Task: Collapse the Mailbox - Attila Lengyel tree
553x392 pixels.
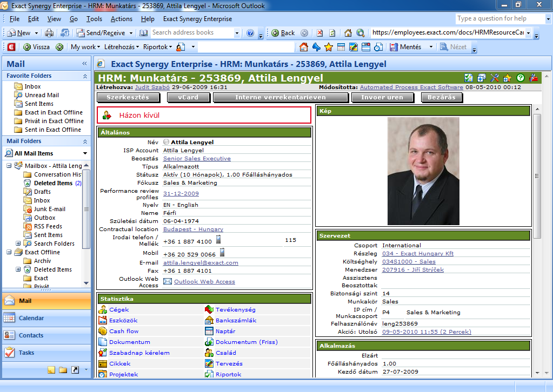Action: 9,166
